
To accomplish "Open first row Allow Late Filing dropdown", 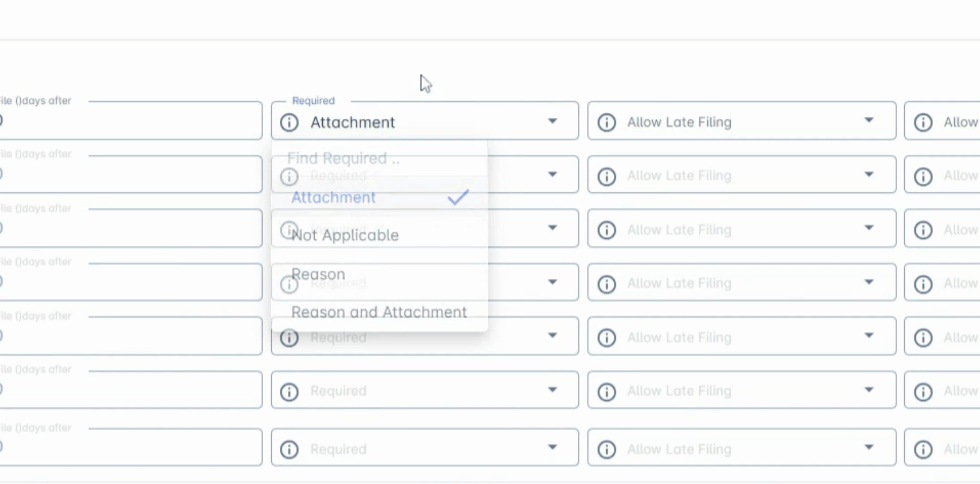I will pyautogui.click(x=869, y=120).
